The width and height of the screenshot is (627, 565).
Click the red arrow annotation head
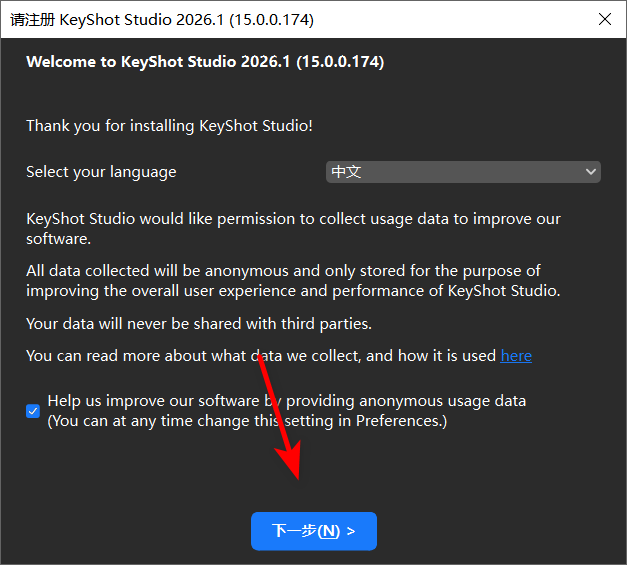(291, 460)
